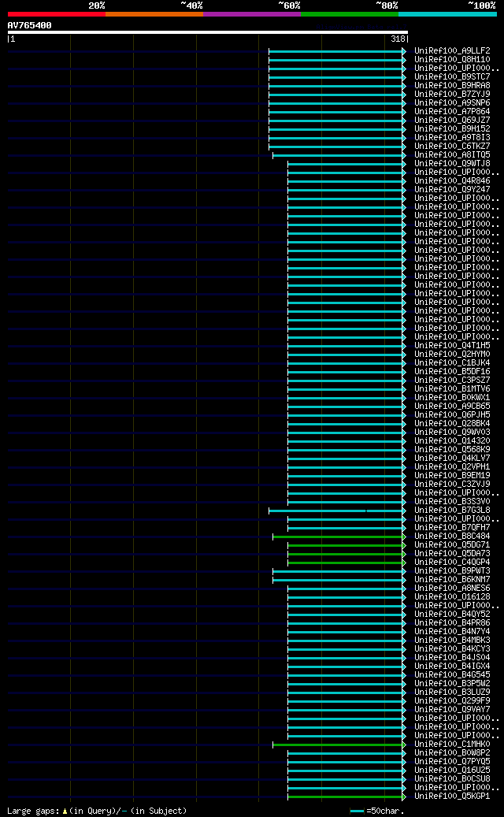Select the UniRef100_C3ZVJ9 label
This screenshot has width=504, height=817.
click(x=452, y=484)
